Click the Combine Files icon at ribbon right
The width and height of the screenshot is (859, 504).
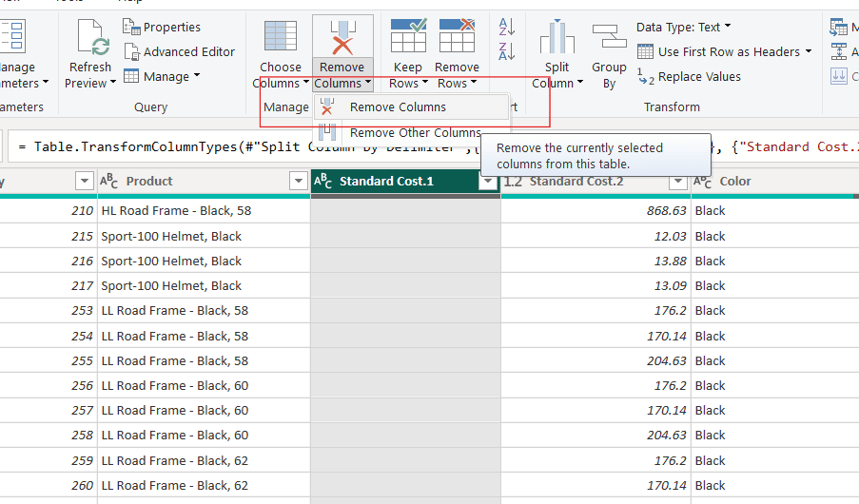click(839, 76)
